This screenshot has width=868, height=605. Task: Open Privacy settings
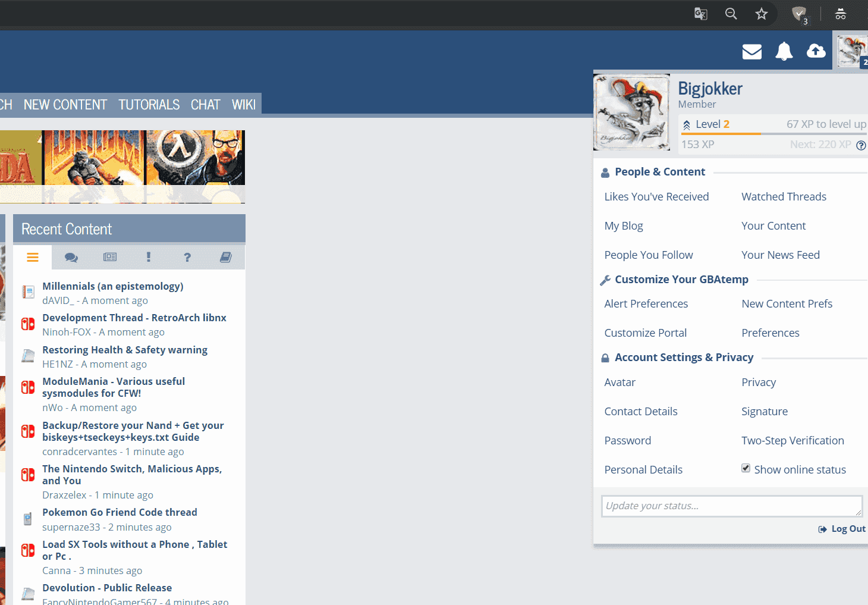(759, 383)
